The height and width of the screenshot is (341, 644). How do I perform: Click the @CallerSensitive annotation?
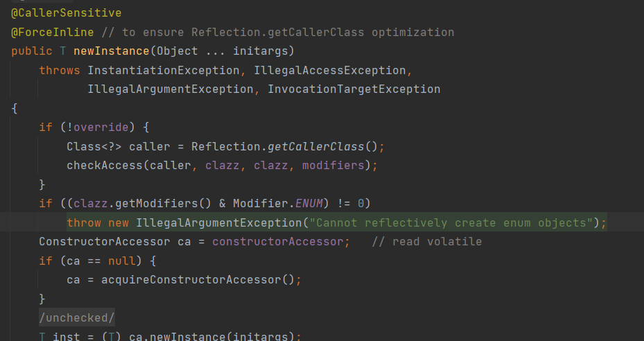click(x=66, y=12)
